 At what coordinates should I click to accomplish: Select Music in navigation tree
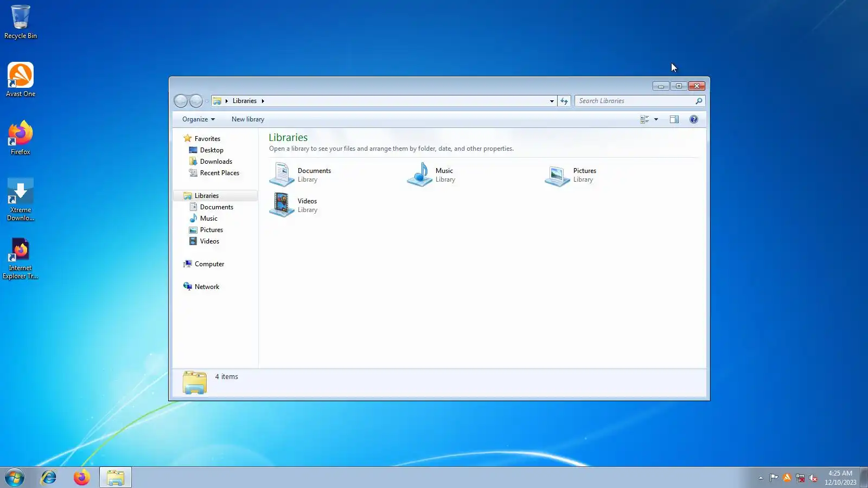pos(208,219)
